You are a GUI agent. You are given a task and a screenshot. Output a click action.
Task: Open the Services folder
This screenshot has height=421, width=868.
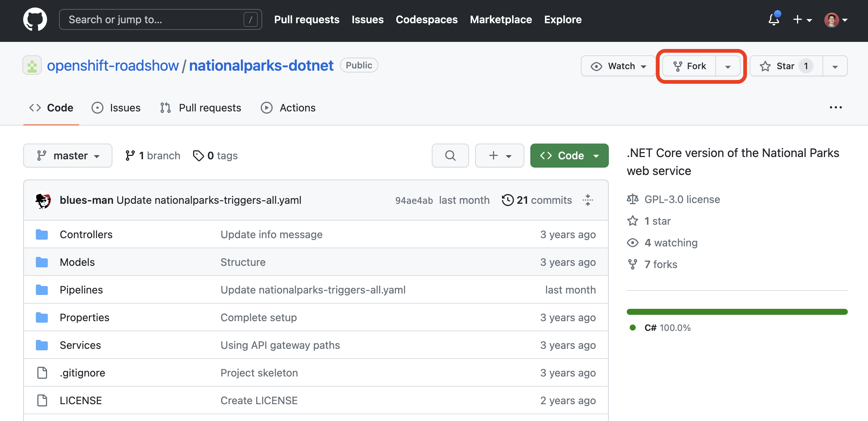[80, 345]
